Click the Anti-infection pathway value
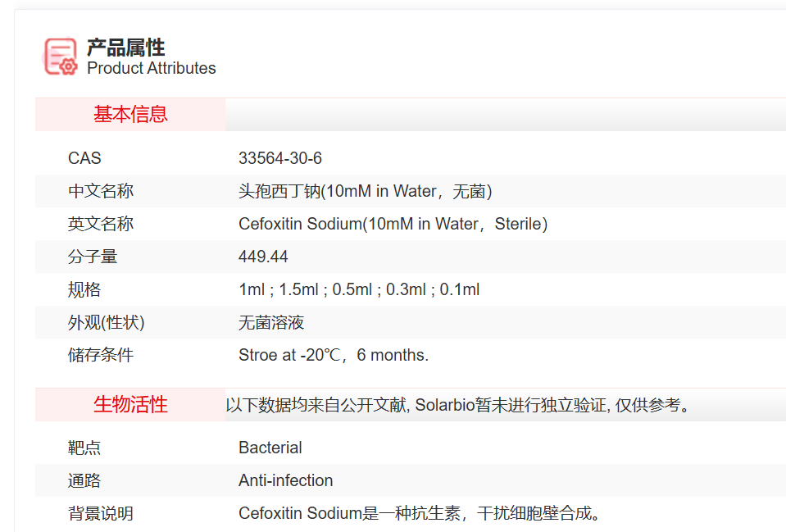 coord(286,480)
